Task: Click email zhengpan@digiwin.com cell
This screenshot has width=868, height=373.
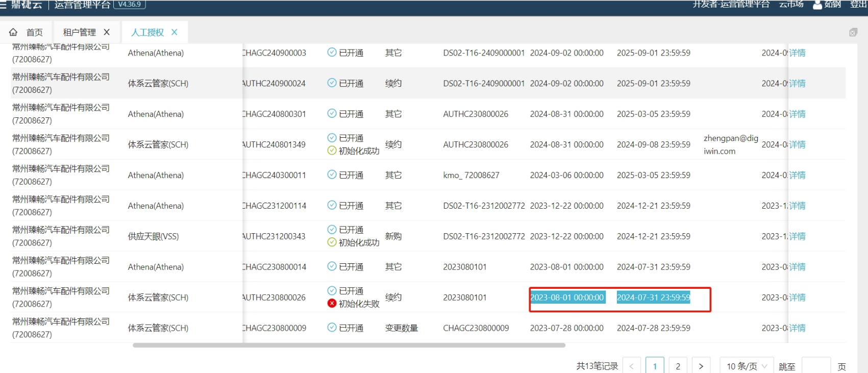Action: pos(731,144)
